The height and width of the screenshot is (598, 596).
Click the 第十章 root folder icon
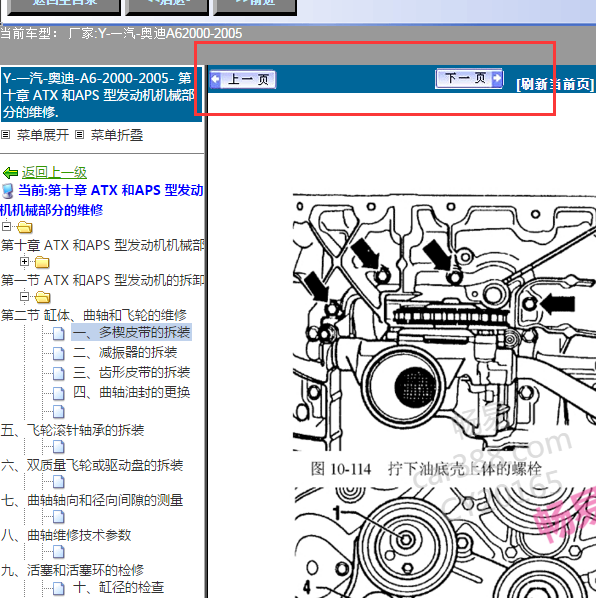click(x=24, y=227)
